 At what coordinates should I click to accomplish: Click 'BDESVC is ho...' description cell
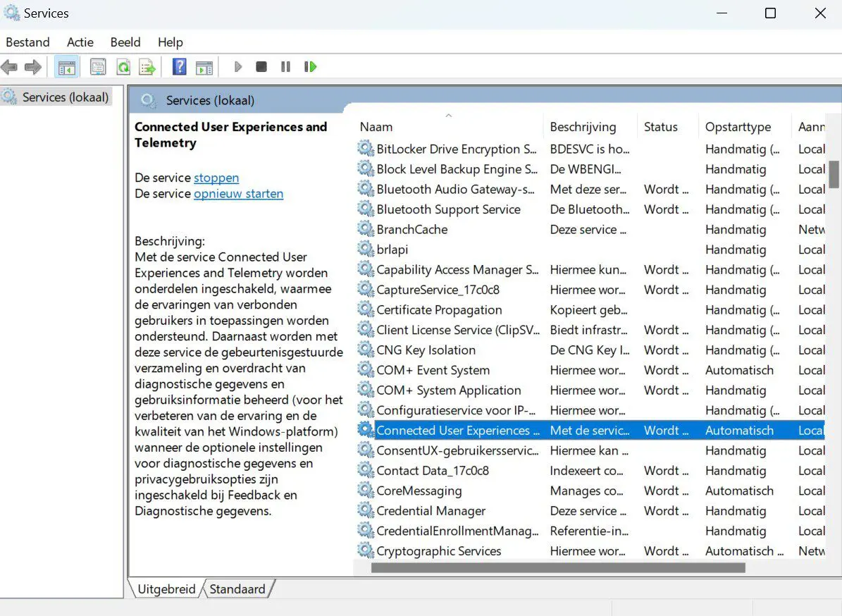point(590,149)
